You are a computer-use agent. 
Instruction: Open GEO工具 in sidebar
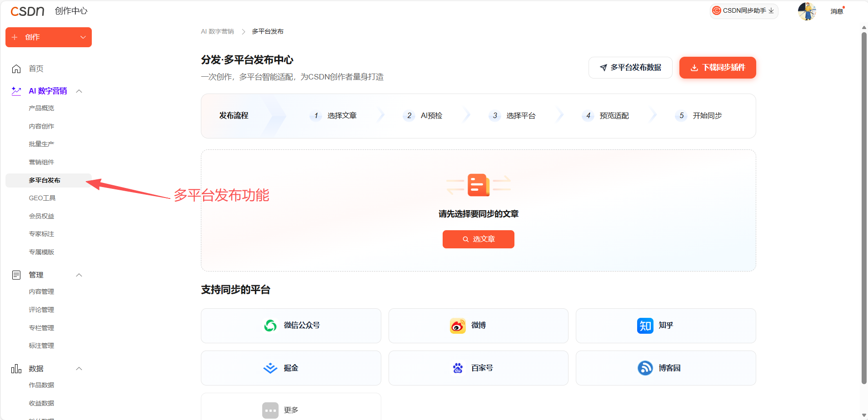(42, 198)
